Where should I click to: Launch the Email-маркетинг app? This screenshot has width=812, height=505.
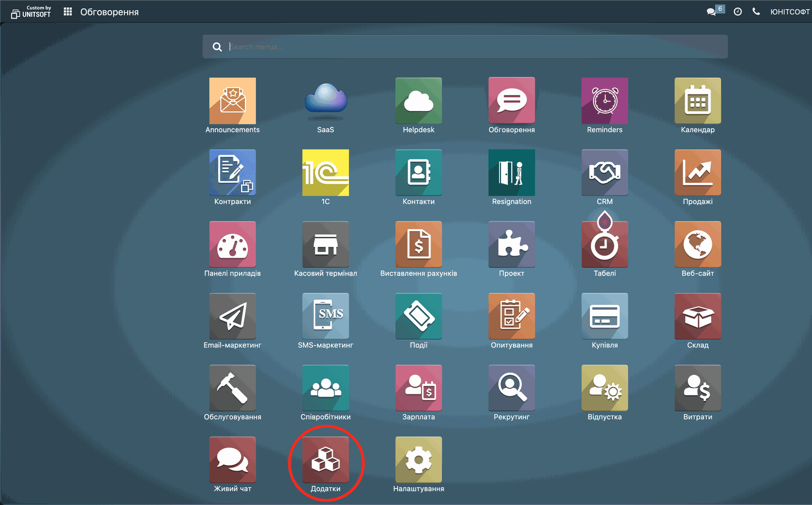point(232,316)
